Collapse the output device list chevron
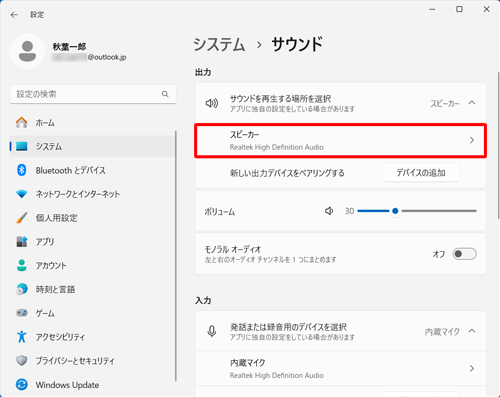The width and height of the screenshot is (500, 397). point(472,103)
